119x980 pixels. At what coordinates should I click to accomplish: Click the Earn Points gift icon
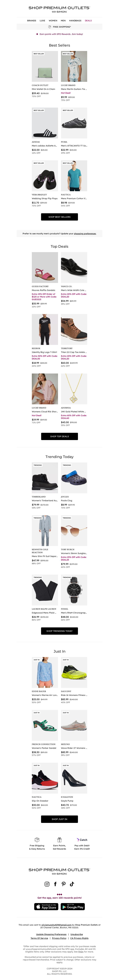click(x=59, y=839)
